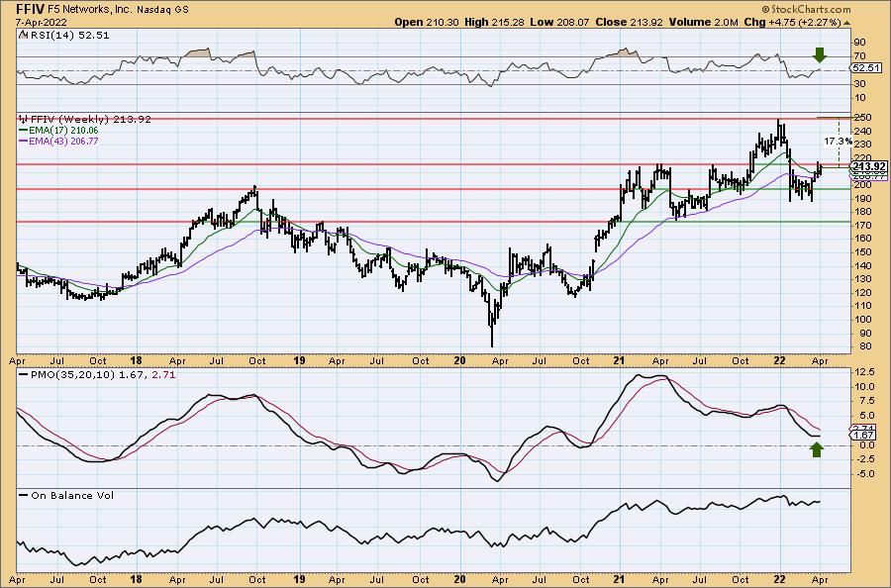Click the On Balance Vol label
This screenshot has height=588, width=891.
point(72,496)
